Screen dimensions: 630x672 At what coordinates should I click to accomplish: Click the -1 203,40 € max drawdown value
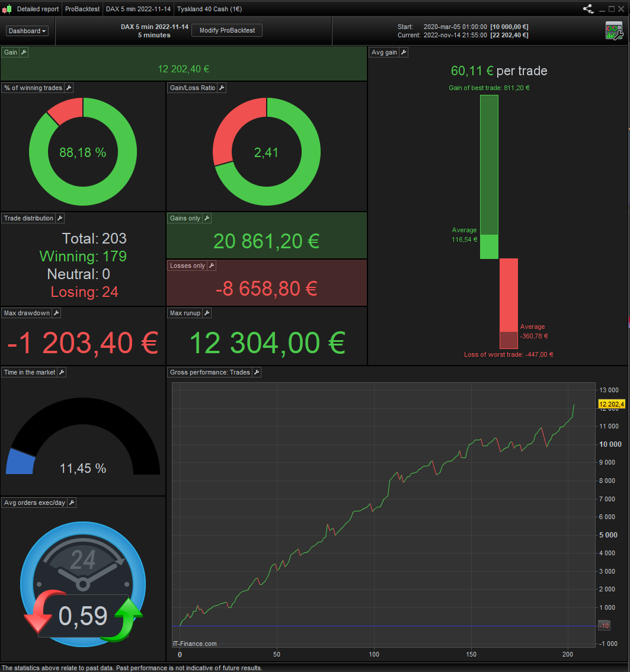tap(83, 343)
